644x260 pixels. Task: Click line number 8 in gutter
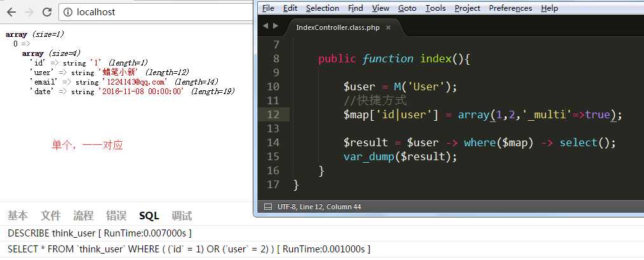coord(276,58)
